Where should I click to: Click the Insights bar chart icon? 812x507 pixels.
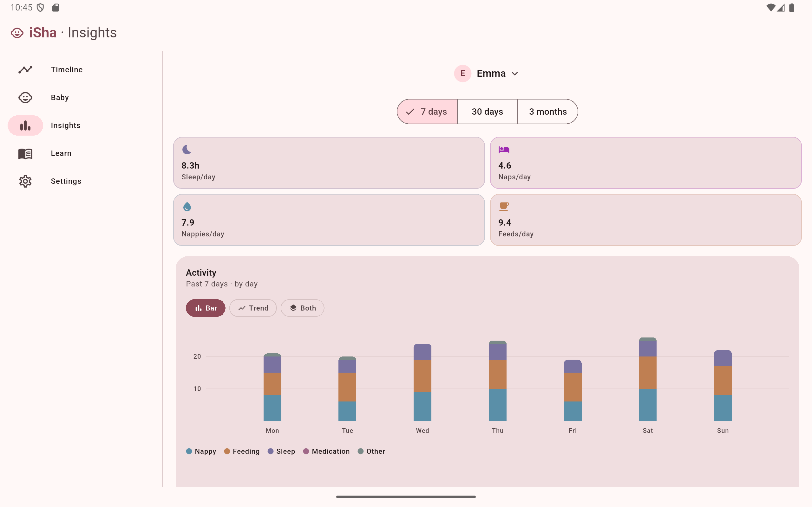(25, 125)
